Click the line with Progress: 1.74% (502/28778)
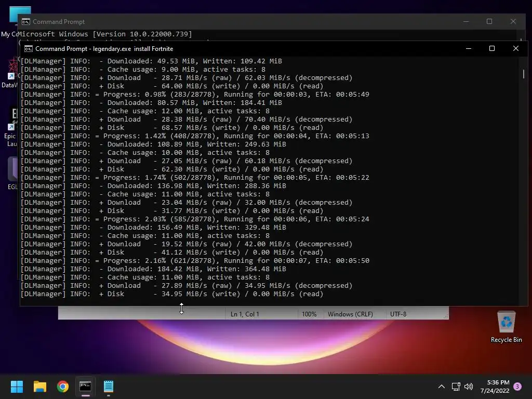 pos(195,178)
